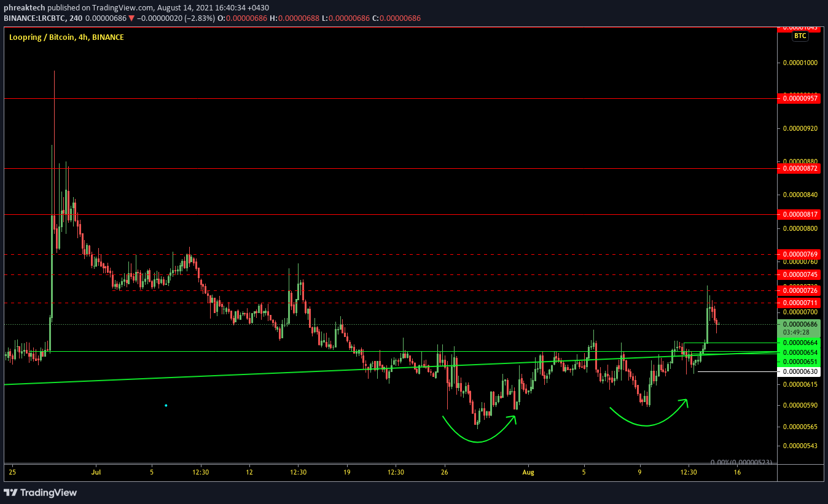This screenshot has width=828, height=504.
Task: Select the red 0.00000745 price label
Action: pyautogui.click(x=799, y=274)
